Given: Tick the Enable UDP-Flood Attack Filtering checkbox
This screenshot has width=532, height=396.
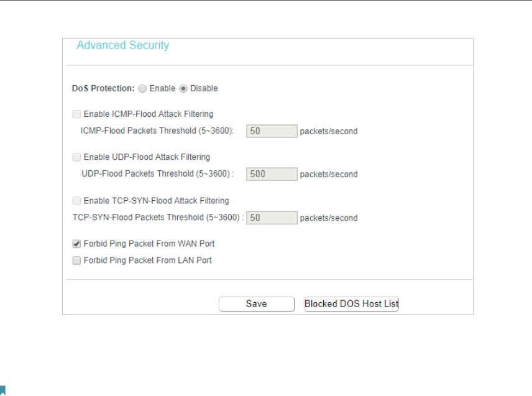Looking at the screenshot, I should coord(76,157).
